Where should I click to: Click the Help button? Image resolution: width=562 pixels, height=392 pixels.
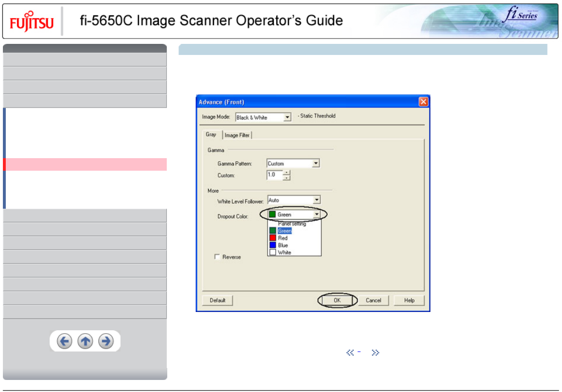409,300
